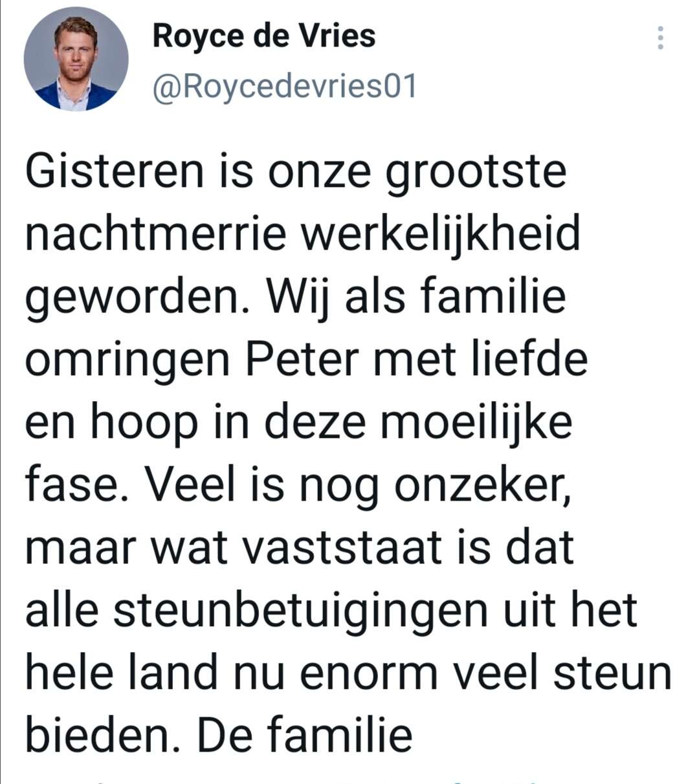Click the word onzeker in the tweet
This screenshot has height=784, width=699.
483,485
